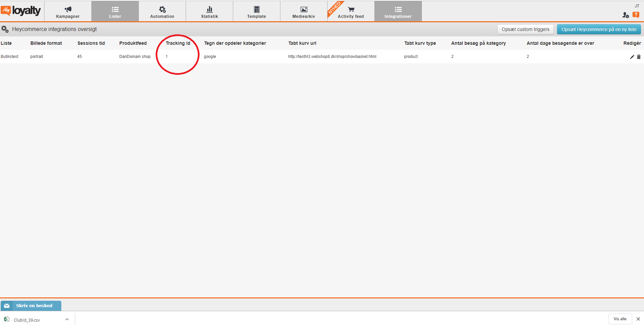This screenshot has width=644, height=325.
Task: Open the Mediearkiv tab
Action: 304,12
